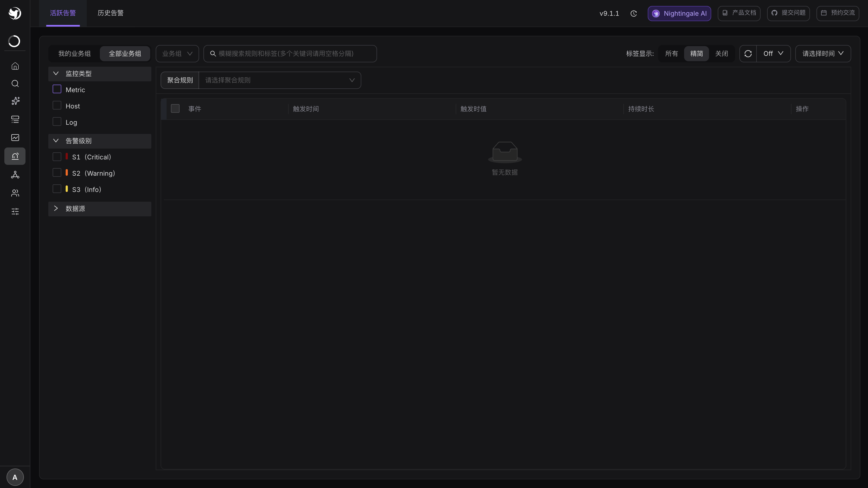Screen dimensions: 868x488
Task: Click the Nightingale bird logo
Action: click(x=15, y=13)
